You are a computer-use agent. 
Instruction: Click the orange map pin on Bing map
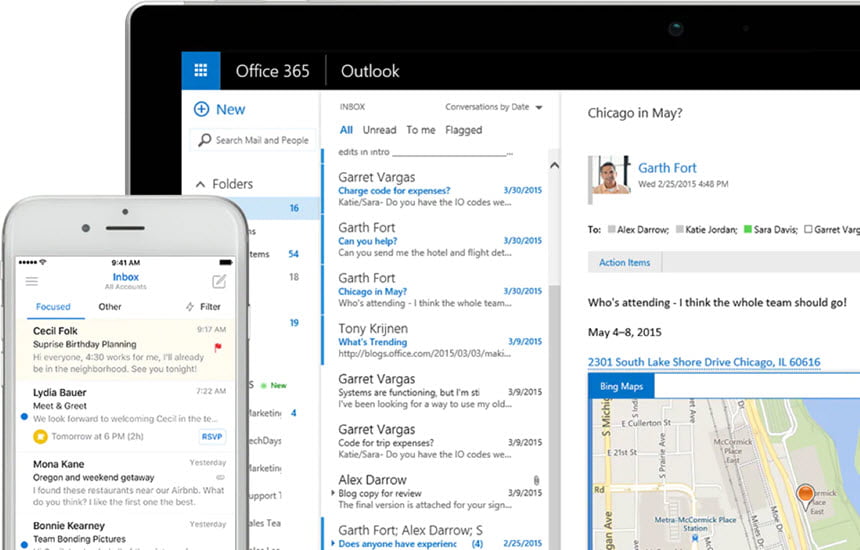(805, 495)
